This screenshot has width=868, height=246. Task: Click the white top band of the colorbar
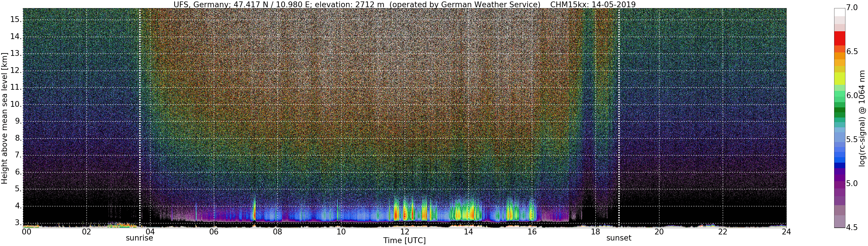(840, 12)
